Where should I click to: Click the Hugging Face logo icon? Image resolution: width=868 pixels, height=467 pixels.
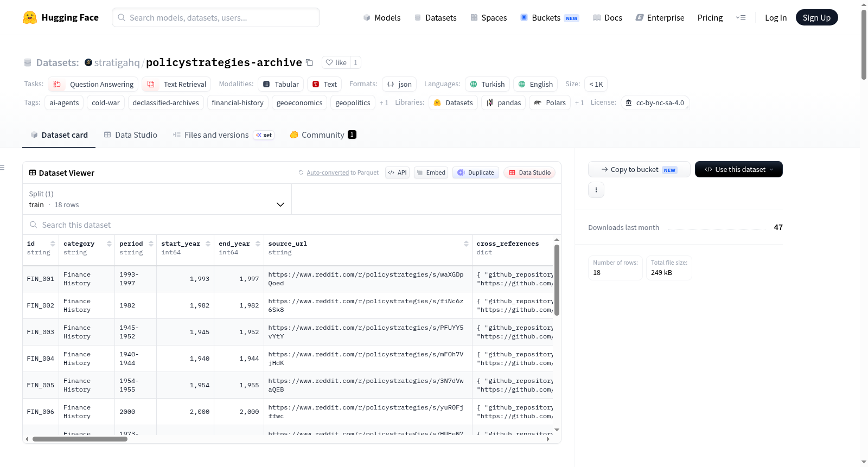(x=30, y=17)
